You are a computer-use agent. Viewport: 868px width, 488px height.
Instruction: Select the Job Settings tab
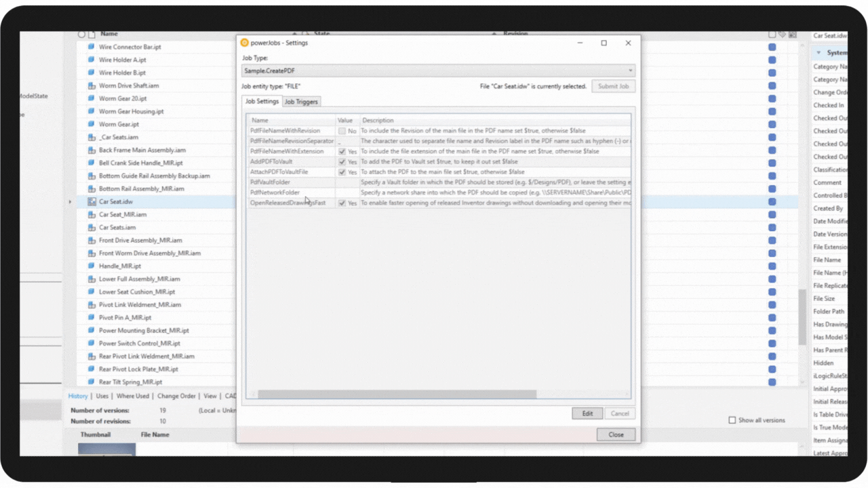click(x=262, y=101)
